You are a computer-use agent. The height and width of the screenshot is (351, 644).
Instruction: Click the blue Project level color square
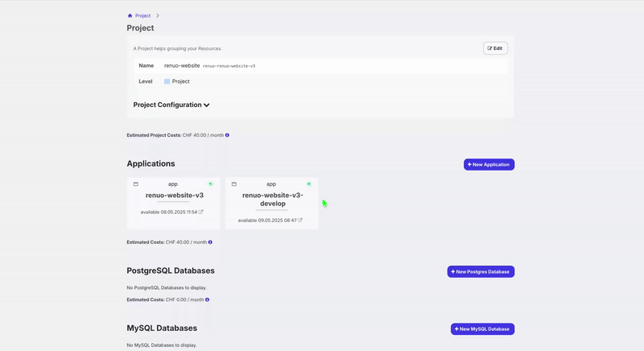tap(167, 81)
